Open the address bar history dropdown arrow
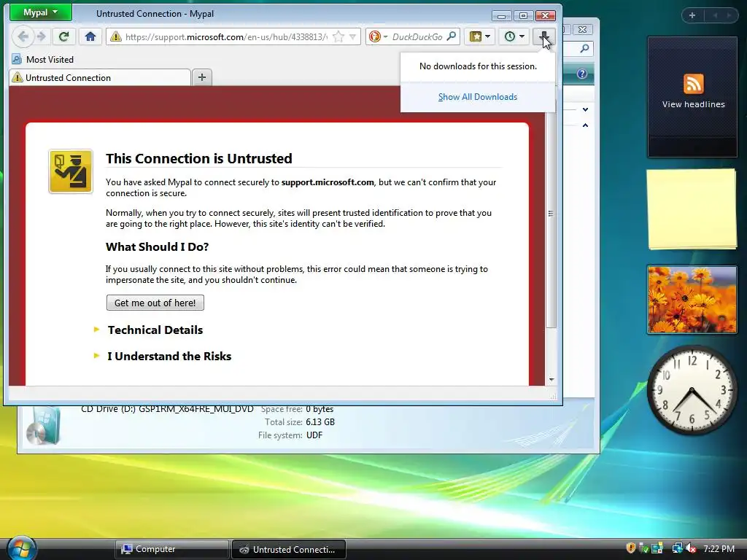The height and width of the screenshot is (560, 747). pos(352,36)
